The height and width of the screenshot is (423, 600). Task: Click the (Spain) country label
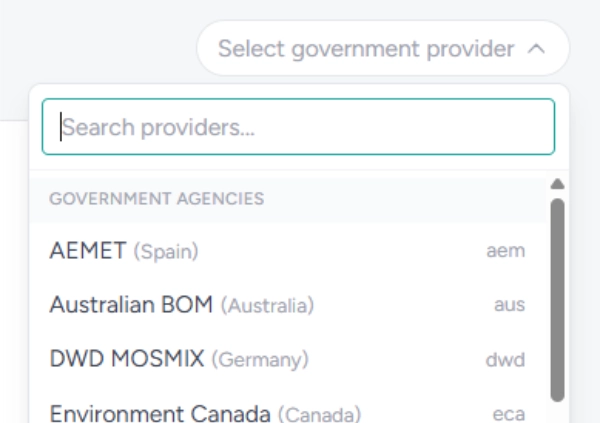[166, 253]
